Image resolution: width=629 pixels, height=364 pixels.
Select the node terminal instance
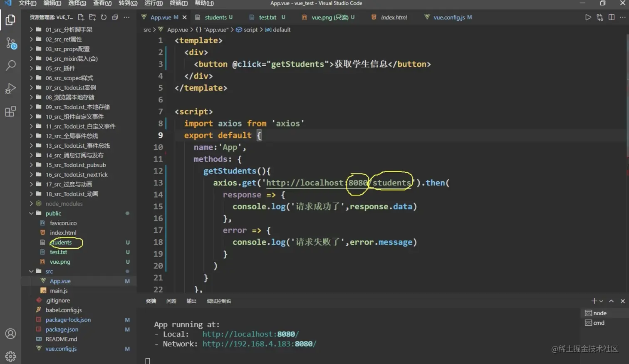pos(604,313)
